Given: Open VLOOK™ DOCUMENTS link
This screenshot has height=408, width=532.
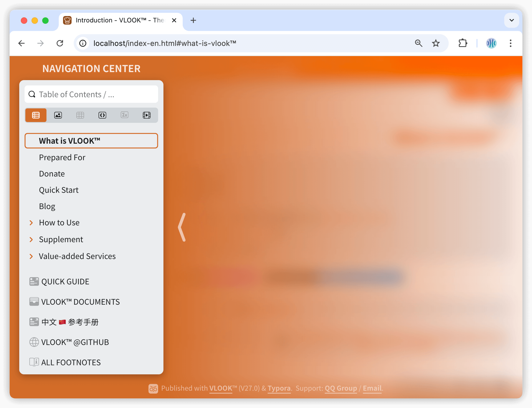Looking at the screenshot, I should (80, 302).
